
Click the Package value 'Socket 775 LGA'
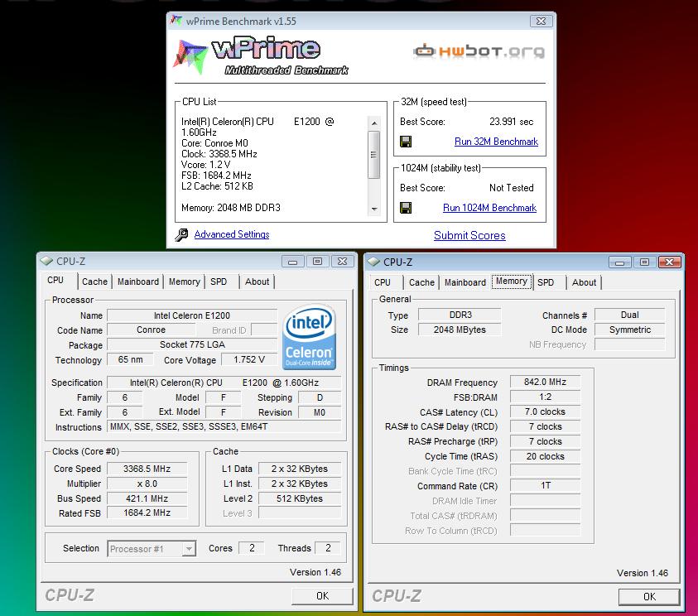tap(192, 344)
